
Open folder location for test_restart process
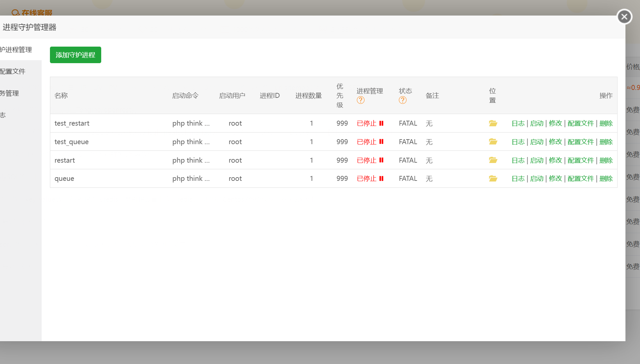pyautogui.click(x=493, y=123)
